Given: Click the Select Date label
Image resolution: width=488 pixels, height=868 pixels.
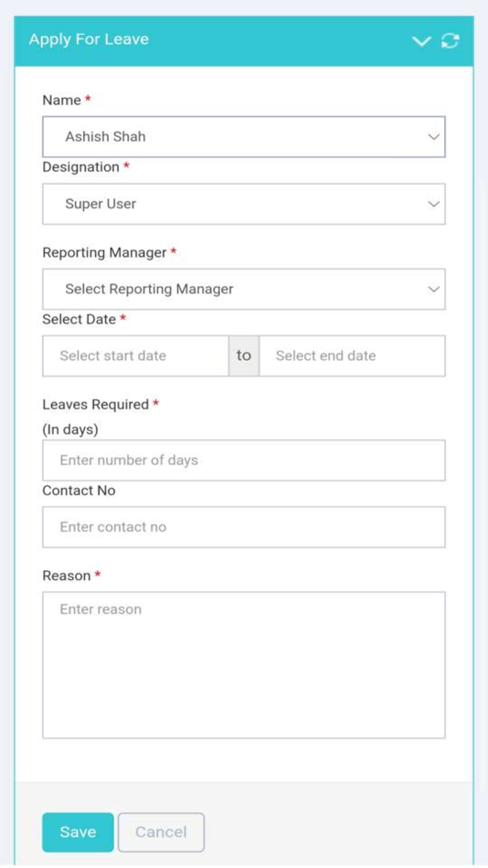Looking at the screenshot, I should click(80, 320).
